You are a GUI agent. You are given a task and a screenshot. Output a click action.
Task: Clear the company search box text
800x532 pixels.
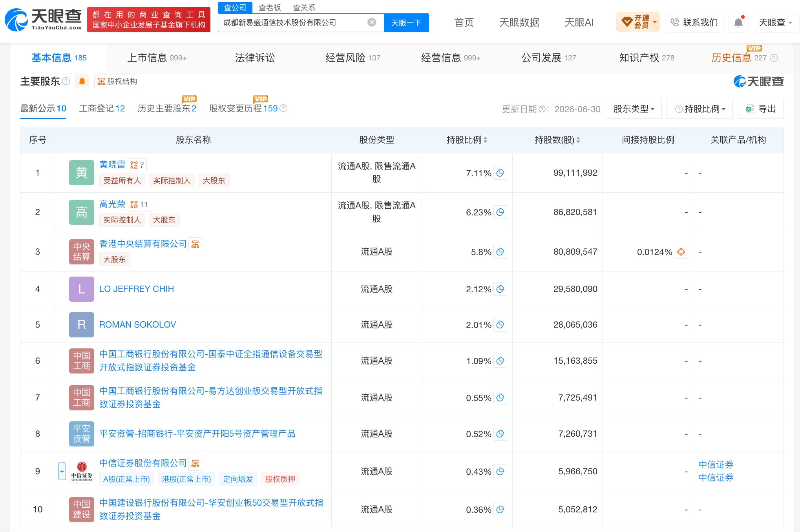371,22
